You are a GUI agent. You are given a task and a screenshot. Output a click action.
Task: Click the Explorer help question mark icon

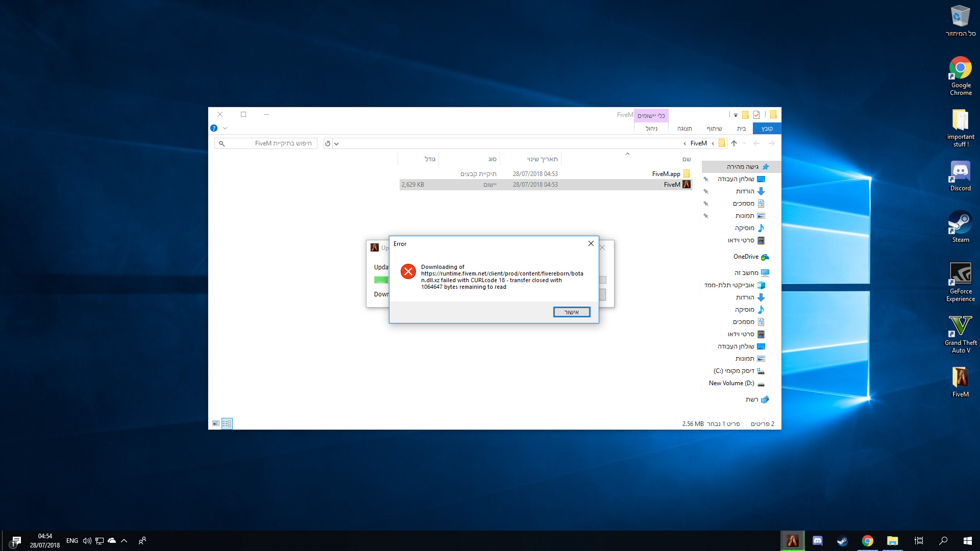214,128
